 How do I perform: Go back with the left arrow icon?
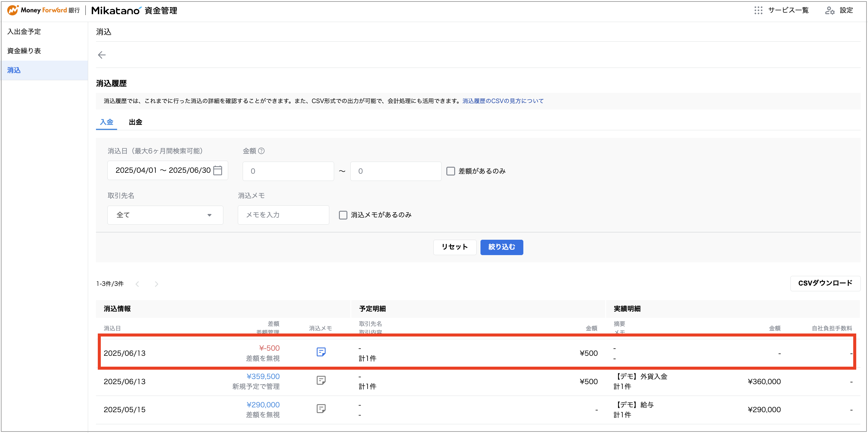[102, 55]
